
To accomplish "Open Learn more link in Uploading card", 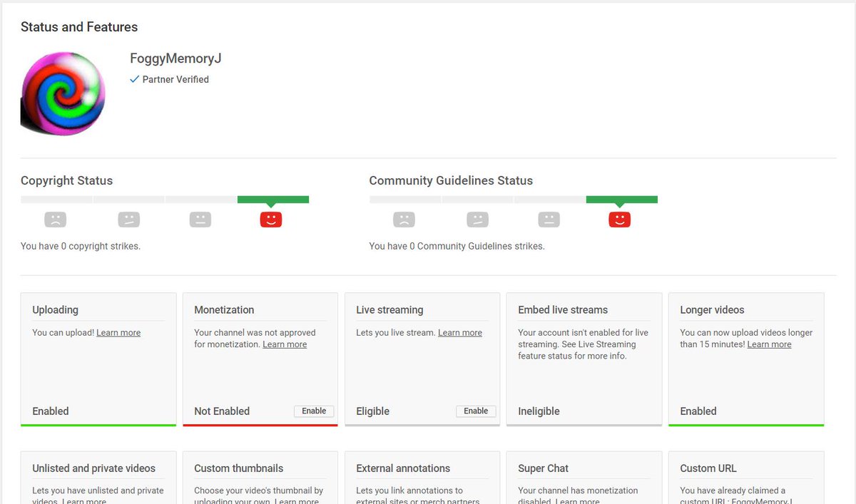I will (x=118, y=333).
